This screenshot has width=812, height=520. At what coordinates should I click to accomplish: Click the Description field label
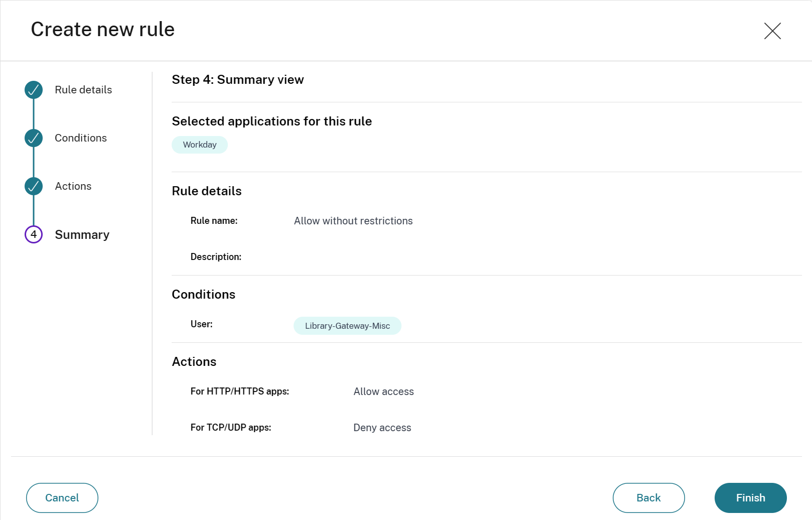(x=216, y=257)
